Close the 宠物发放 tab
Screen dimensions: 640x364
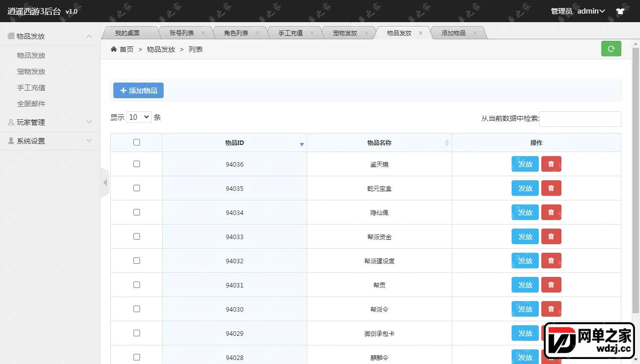point(366,33)
